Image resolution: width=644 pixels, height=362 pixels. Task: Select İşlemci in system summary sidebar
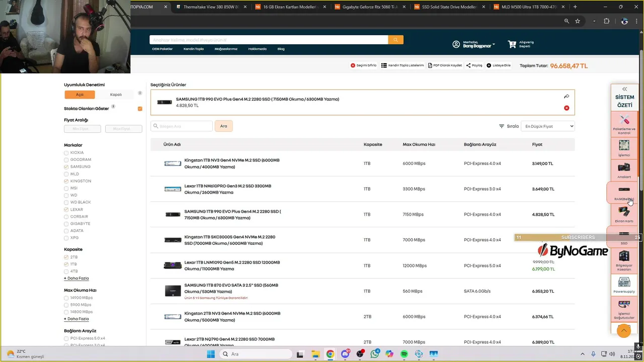624,148
